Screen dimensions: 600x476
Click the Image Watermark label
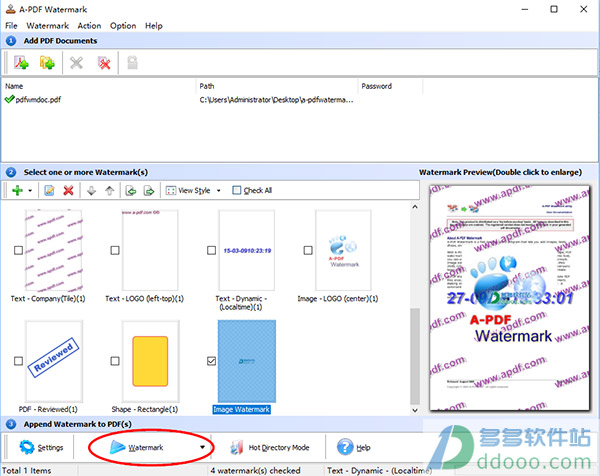click(241, 409)
